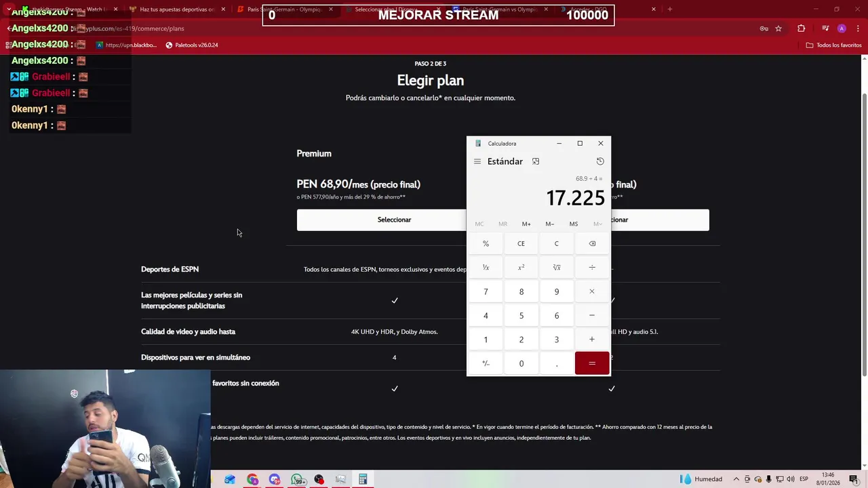Viewport: 868px width, 488px height.
Task: Show hidden system tray icons chevron
Action: pos(736,479)
